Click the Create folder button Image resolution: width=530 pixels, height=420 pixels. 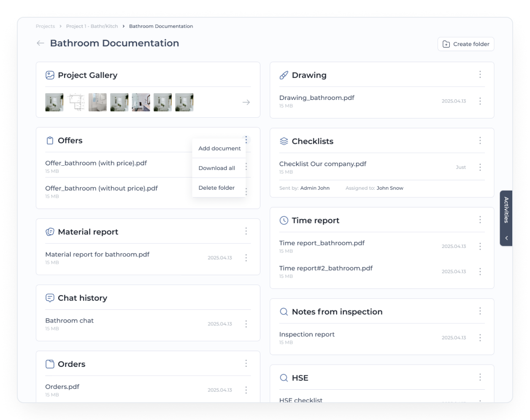coord(466,44)
